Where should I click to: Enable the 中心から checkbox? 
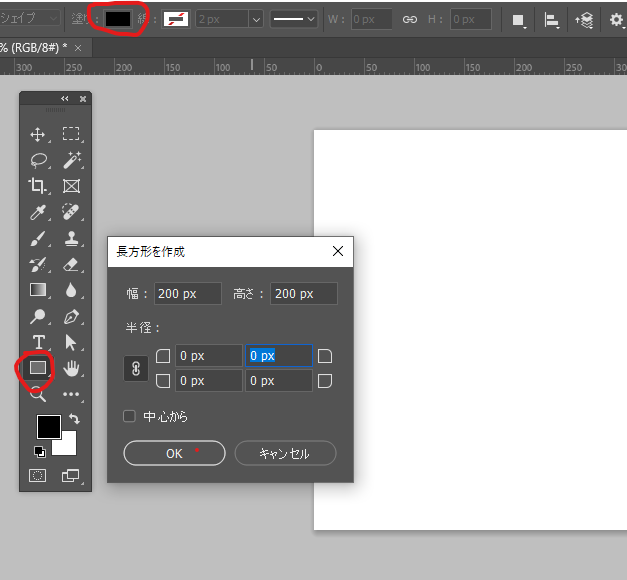pos(129,416)
